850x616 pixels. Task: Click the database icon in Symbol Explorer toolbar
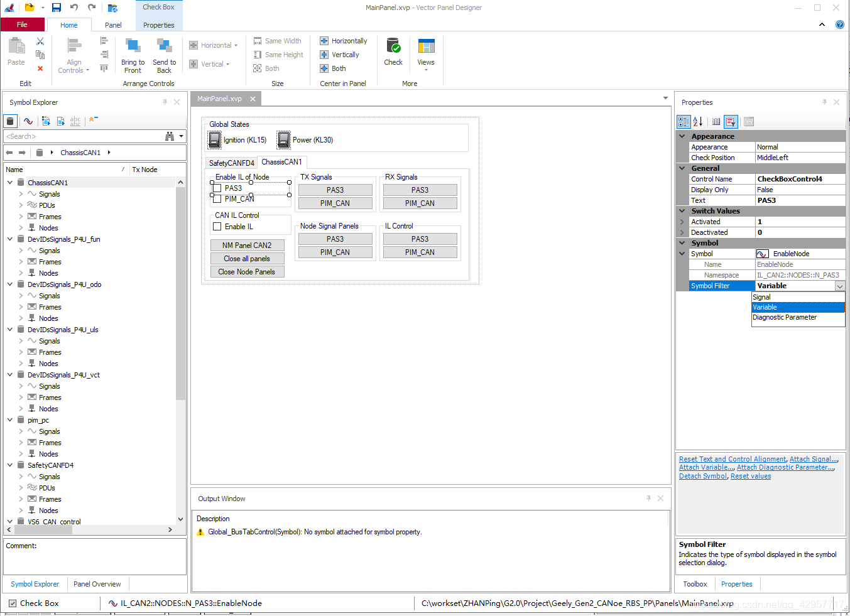(x=10, y=121)
